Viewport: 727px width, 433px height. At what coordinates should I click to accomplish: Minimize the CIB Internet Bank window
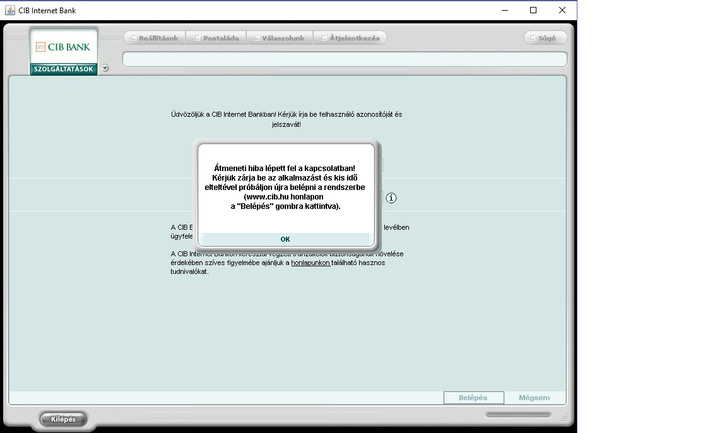point(505,10)
